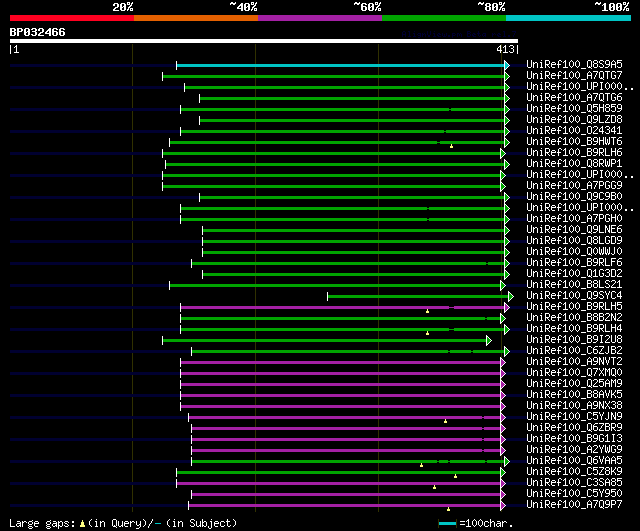The image size is (640, 531).
Task: Select the UniRef100_Q8RWP1 label
Action: (574, 164)
